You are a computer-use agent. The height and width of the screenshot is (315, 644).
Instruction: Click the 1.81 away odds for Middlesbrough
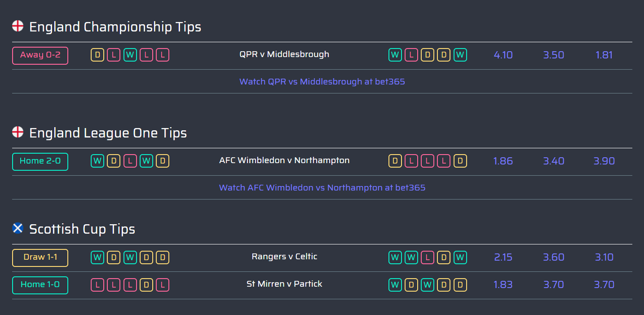pyautogui.click(x=604, y=55)
